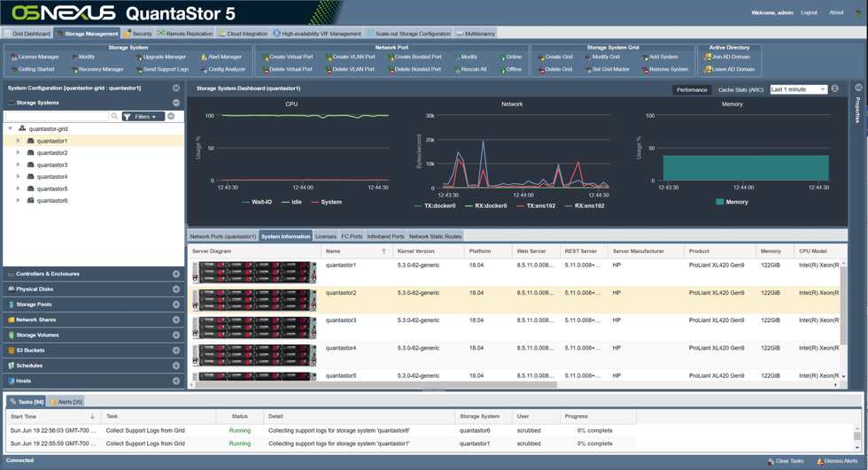Toggle RX:docker0 series in Network legend
The height and width of the screenshot is (470, 868).
pos(486,205)
